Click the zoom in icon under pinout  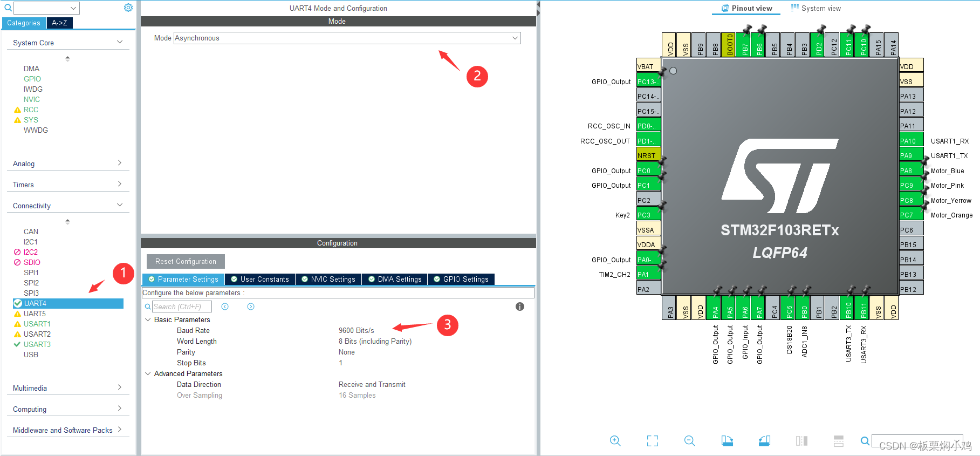coord(615,441)
